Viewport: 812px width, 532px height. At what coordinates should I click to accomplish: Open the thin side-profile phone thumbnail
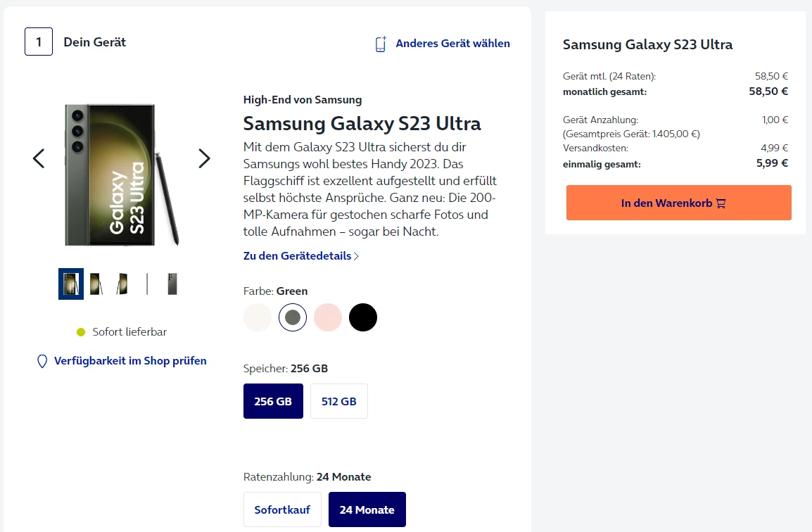coord(147,284)
